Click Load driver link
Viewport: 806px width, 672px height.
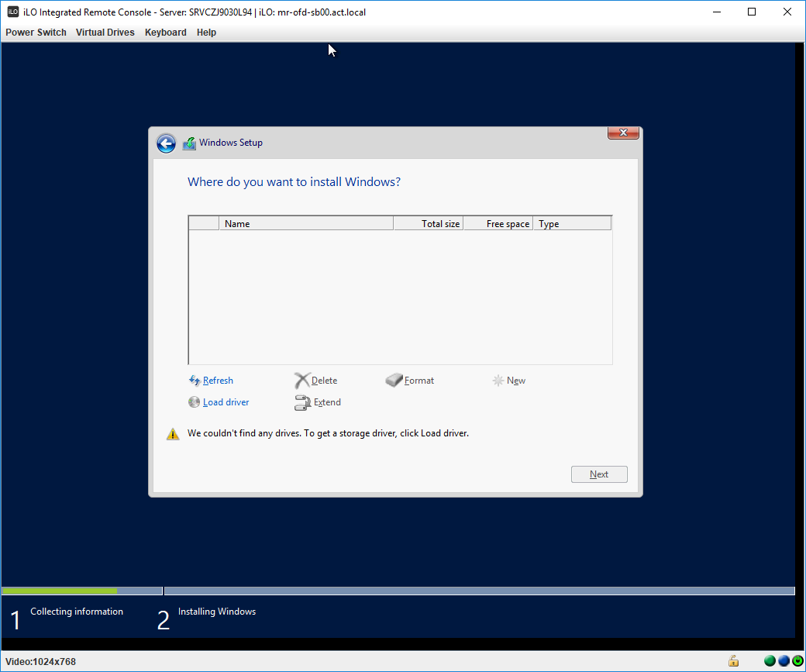click(226, 402)
